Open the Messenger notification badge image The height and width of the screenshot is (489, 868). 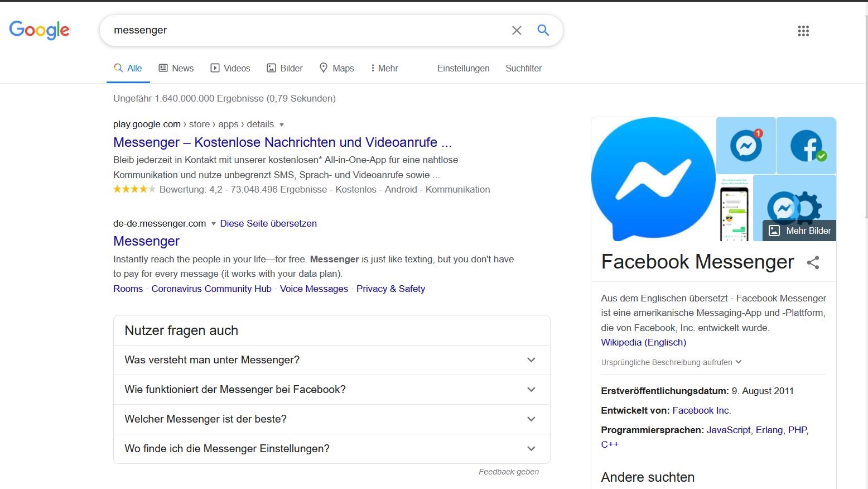746,145
